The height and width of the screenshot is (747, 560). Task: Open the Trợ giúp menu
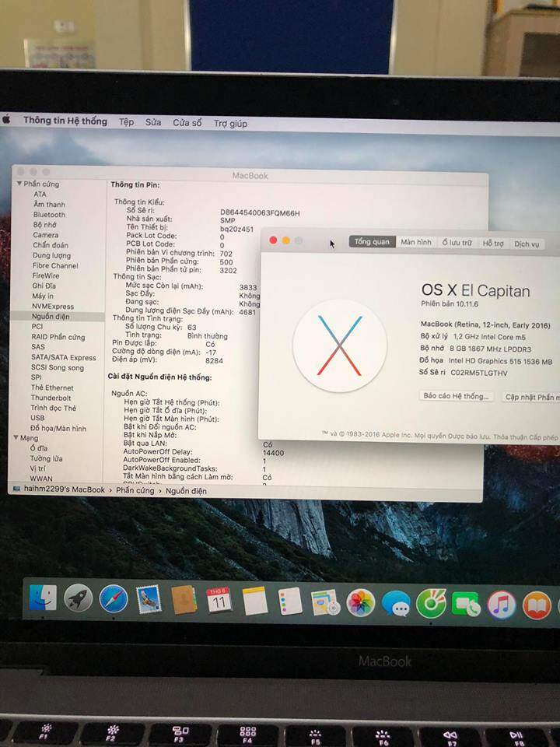[x=230, y=124]
